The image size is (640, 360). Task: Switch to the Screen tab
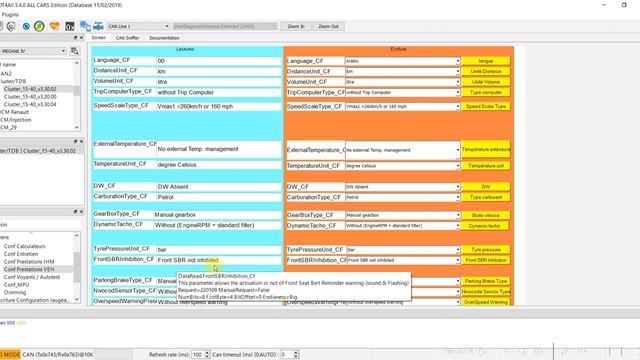click(98, 38)
